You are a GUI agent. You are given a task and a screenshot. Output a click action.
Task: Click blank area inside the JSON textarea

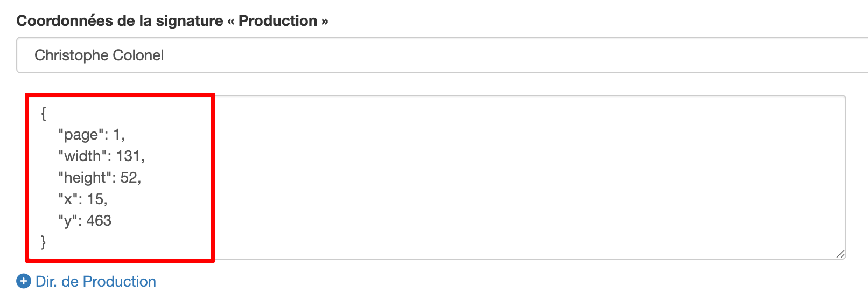[528, 178]
